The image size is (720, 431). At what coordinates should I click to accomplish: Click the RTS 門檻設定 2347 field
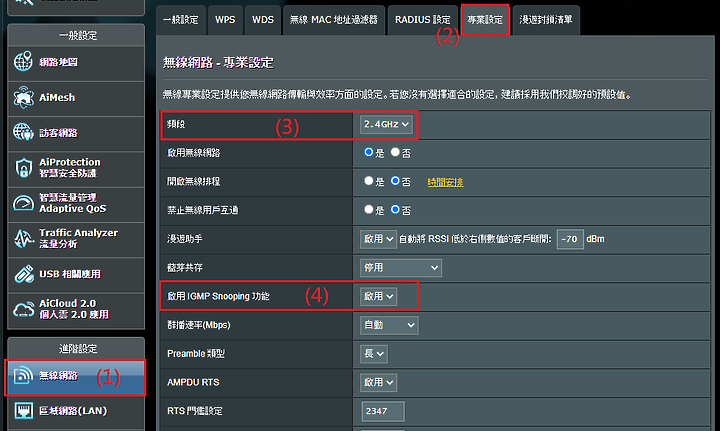tap(383, 411)
